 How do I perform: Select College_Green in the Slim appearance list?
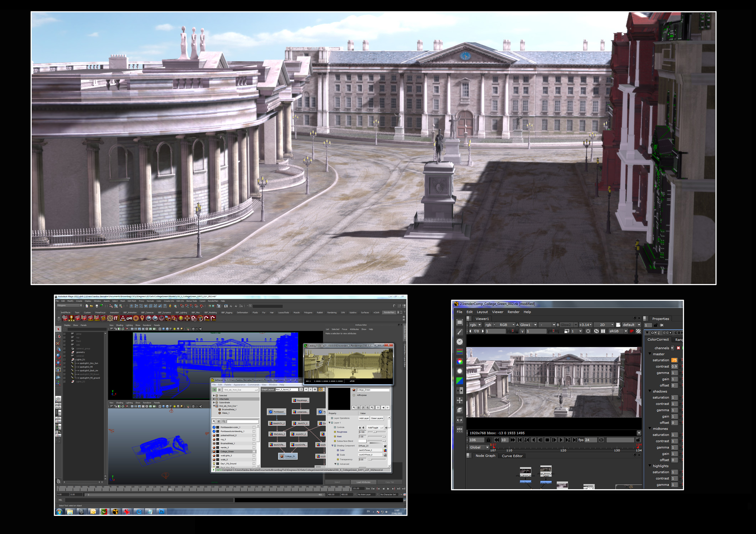pyautogui.click(x=227, y=451)
